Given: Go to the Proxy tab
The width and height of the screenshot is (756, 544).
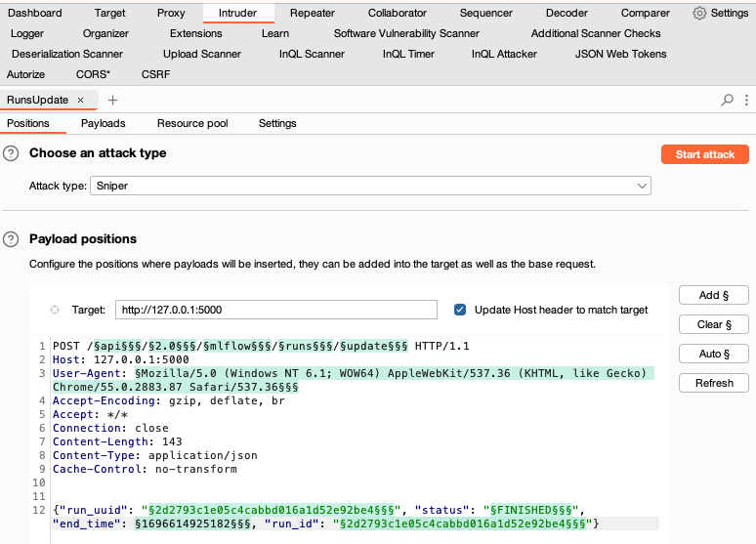Looking at the screenshot, I should click(x=171, y=13).
